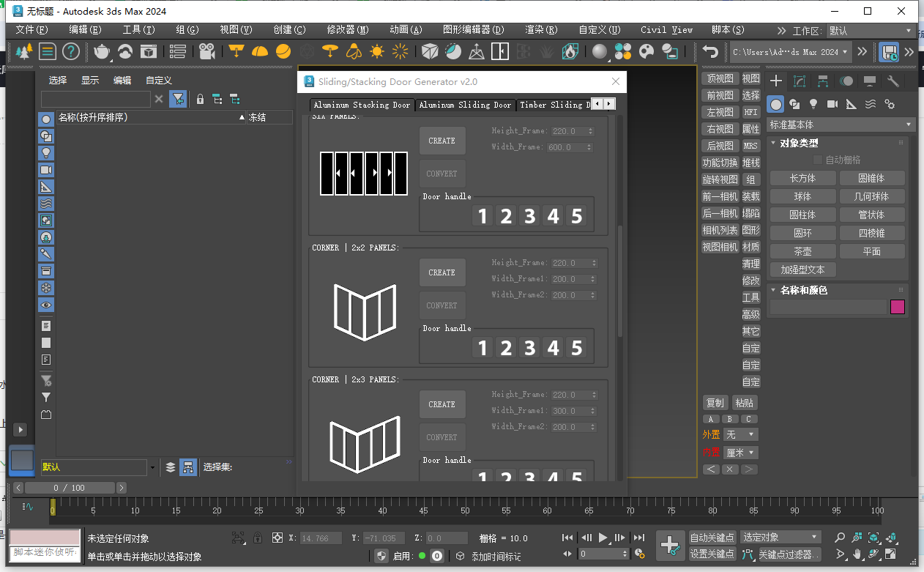Open the Utilities wrench panel tab
Image resolution: width=924 pixels, height=572 pixels.
click(x=893, y=81)
